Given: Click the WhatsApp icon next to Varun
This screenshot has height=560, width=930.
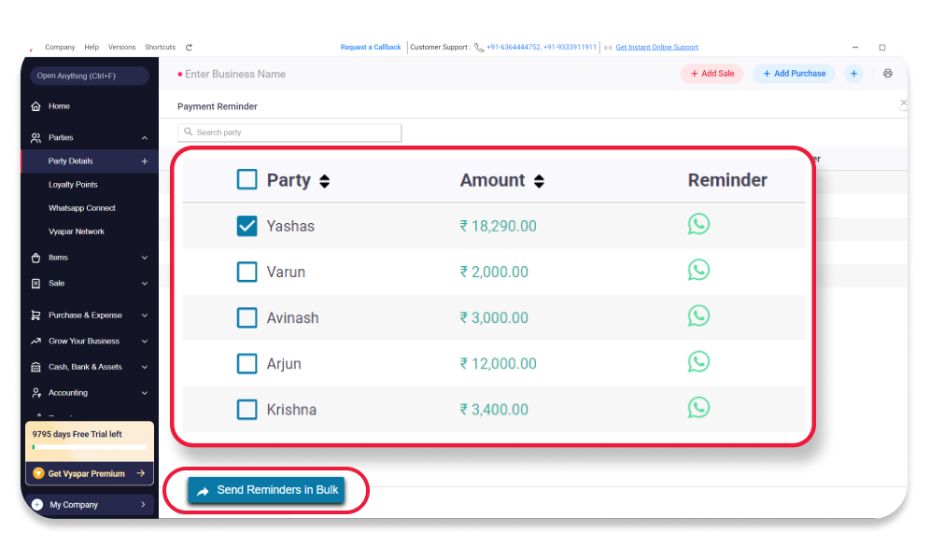Looking at the screenshot, I should 698,270.
